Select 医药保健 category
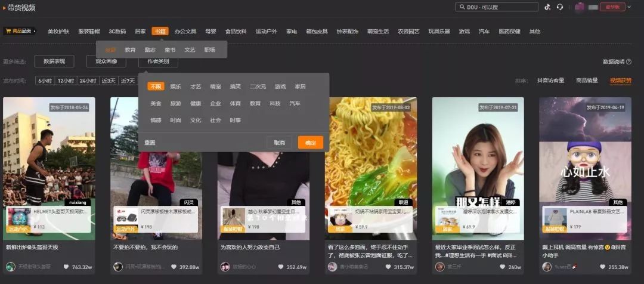This screenshot has width=644, height=284. click(x=510, y=32)
